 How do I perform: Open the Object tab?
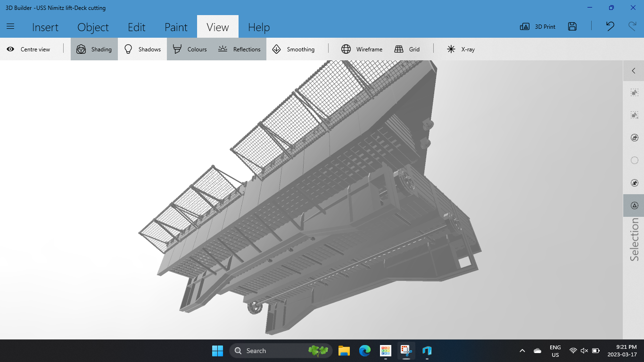click(93, 27)
